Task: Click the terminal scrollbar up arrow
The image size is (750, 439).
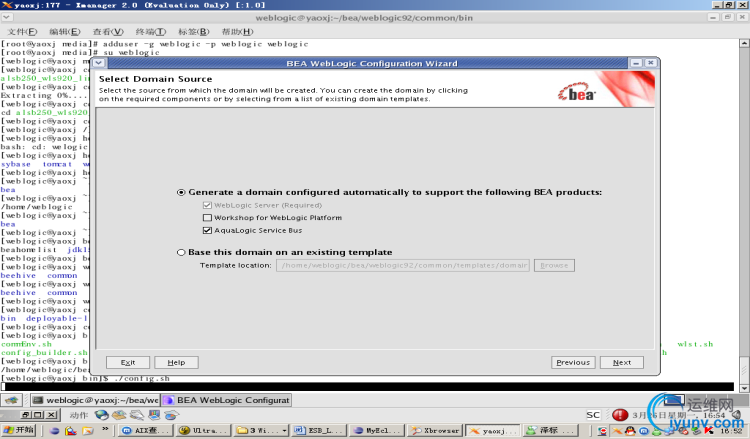Action: click(x=744, y=43)
